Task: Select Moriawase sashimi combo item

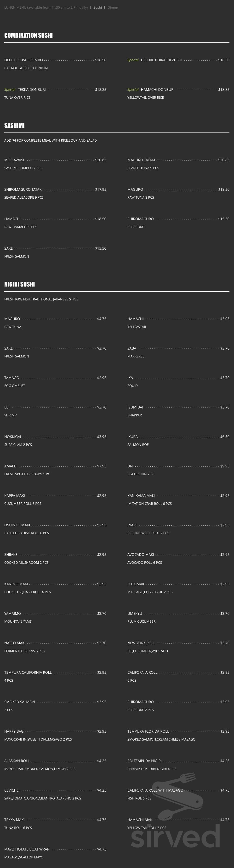Action: click(x=14, y=160)
